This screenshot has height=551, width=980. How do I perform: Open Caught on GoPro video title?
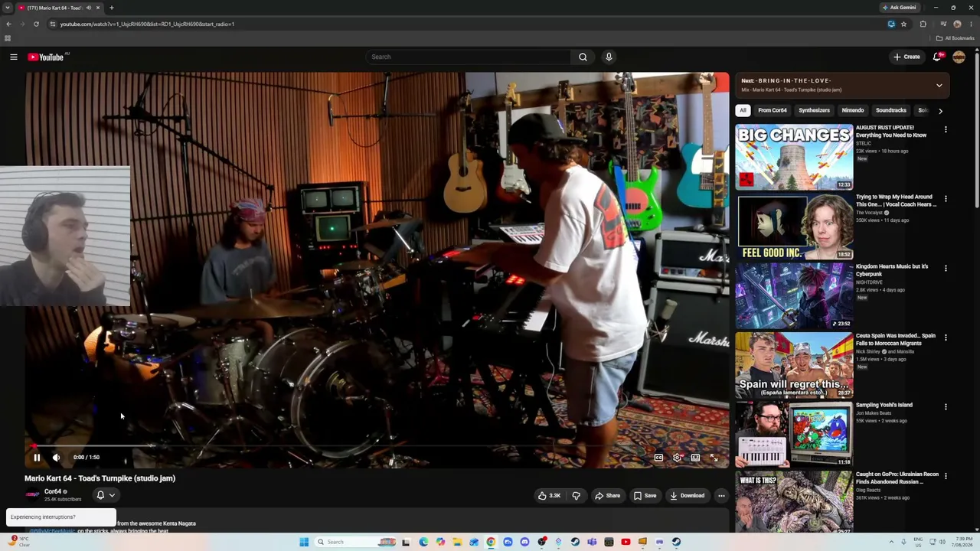[x=897, y=478]
